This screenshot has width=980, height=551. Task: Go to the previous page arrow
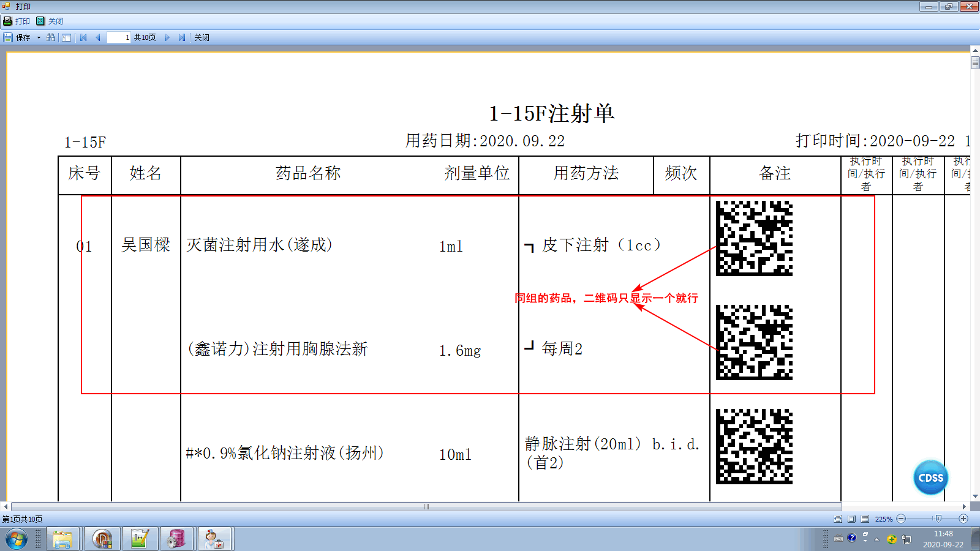tap(97, 37)
